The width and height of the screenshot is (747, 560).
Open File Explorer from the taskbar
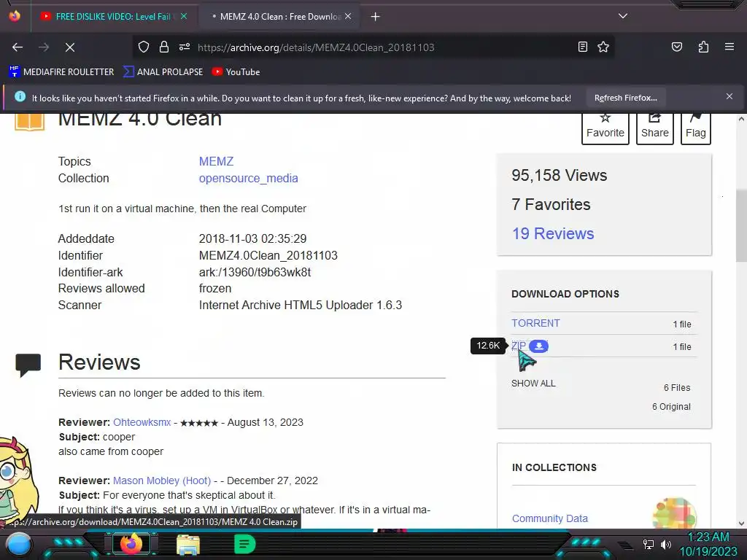(188, 544)
